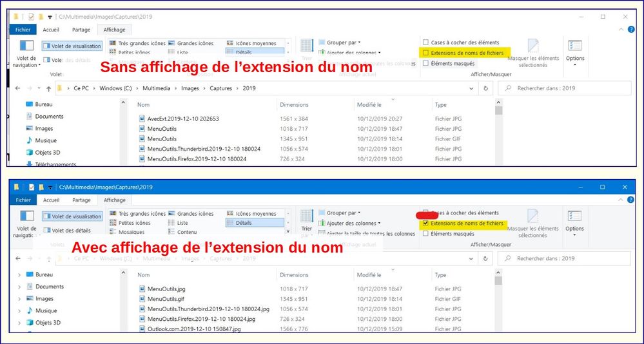
Task: Open Objets 3D in upper window sidebar
Action: (x=43, y=152)
